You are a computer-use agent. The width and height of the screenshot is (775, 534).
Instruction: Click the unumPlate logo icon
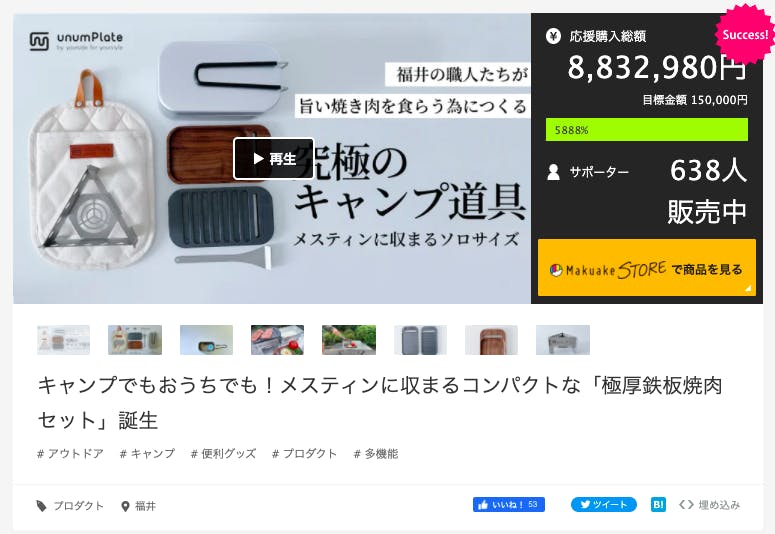[39, 41]
